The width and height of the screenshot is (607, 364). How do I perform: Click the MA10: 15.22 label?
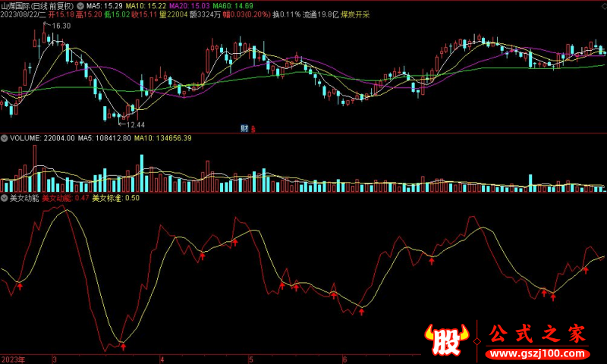[146, 6]
